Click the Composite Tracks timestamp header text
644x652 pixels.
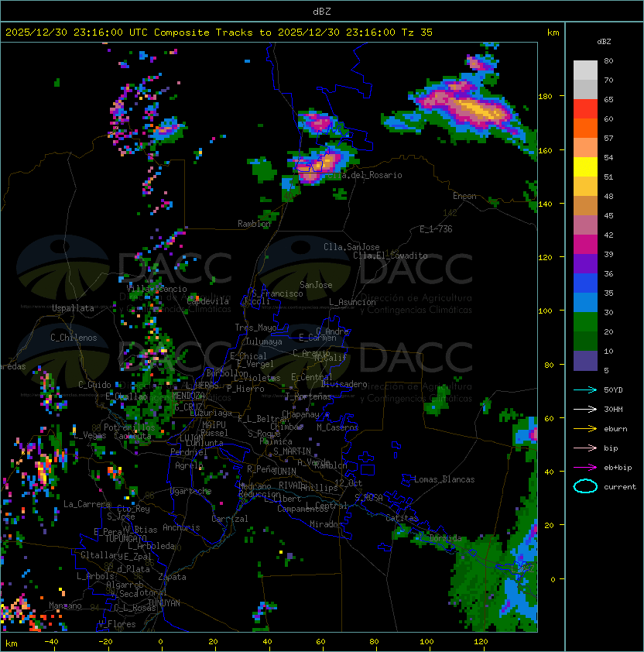[219, 33]
